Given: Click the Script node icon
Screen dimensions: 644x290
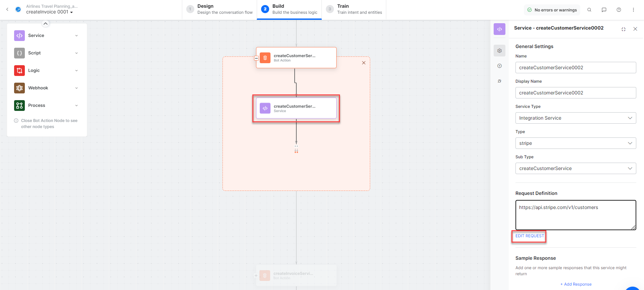Looking at the screenshot, I should click(19, 53).
